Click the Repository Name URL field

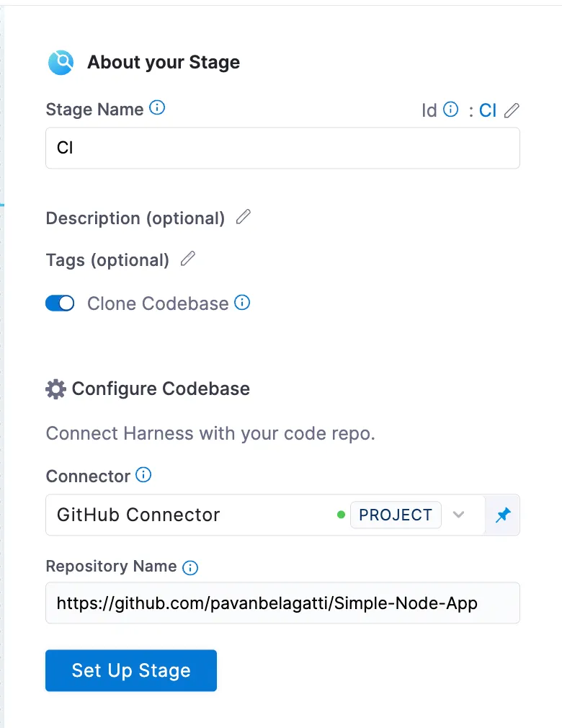(281, 603)
